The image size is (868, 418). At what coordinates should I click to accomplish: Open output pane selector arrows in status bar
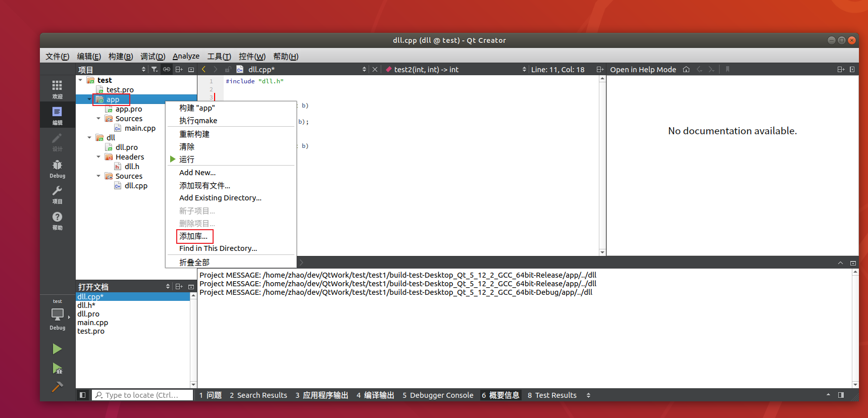(x=588, y=395)
